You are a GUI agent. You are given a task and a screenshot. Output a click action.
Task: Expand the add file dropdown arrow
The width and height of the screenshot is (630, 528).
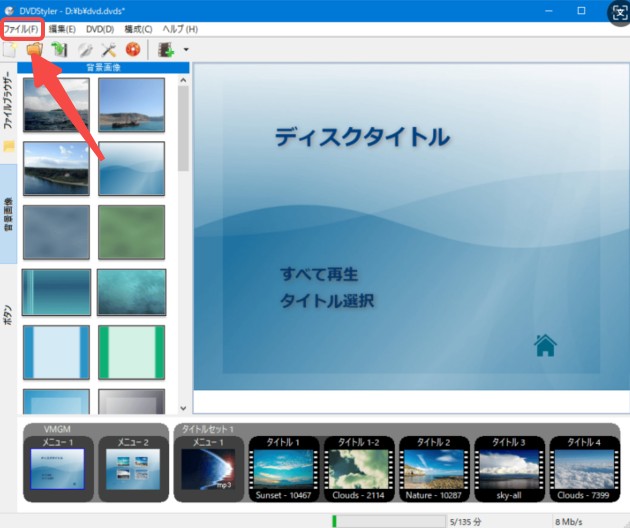point(186,50)
